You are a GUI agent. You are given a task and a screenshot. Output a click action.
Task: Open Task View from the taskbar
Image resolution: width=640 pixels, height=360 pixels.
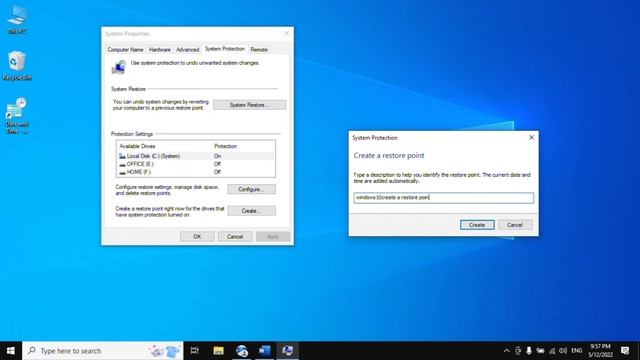pos(195,351)
